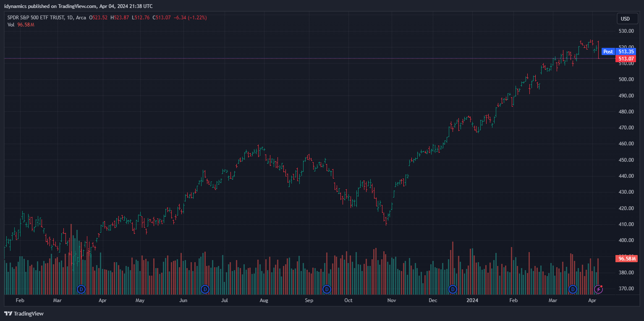Click the idynamics published on TradingView.com header
This screenshot has width=644, height=321.
point(79,6)
